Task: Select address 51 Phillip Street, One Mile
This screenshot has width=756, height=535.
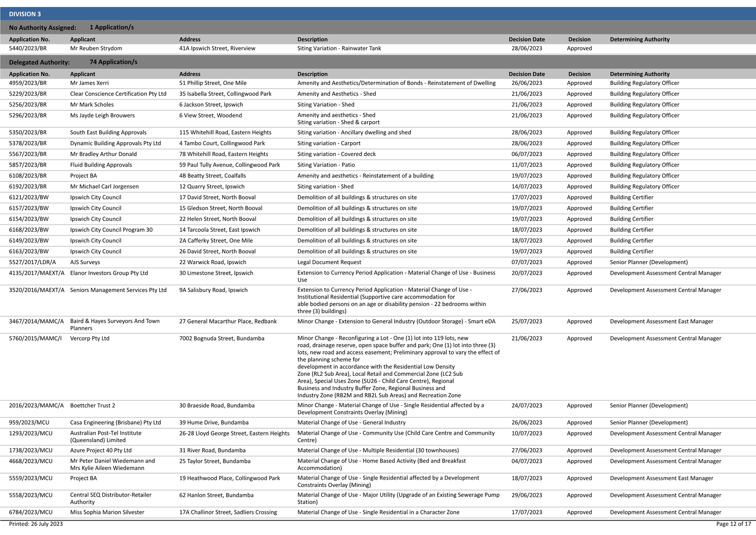Action: 213,83
